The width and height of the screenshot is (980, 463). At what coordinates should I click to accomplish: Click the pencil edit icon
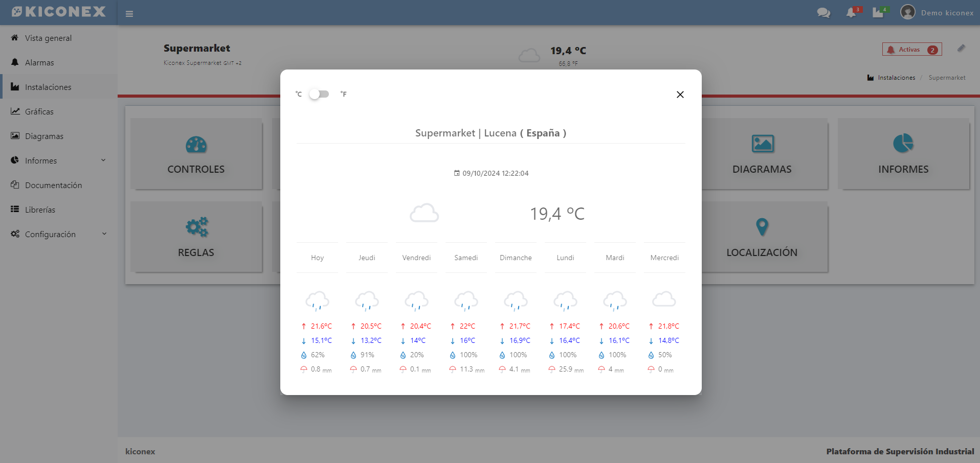click(x=961, y=49)
